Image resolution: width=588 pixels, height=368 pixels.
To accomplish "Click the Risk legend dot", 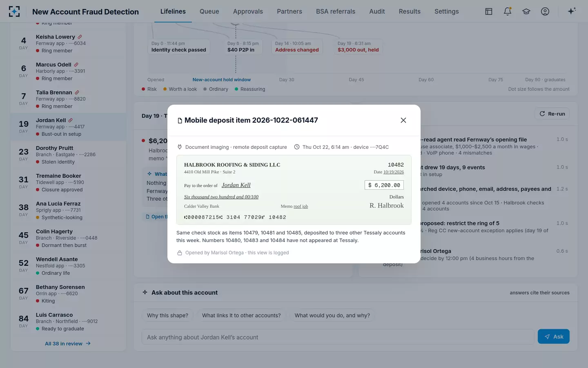I will coord(143,89).
